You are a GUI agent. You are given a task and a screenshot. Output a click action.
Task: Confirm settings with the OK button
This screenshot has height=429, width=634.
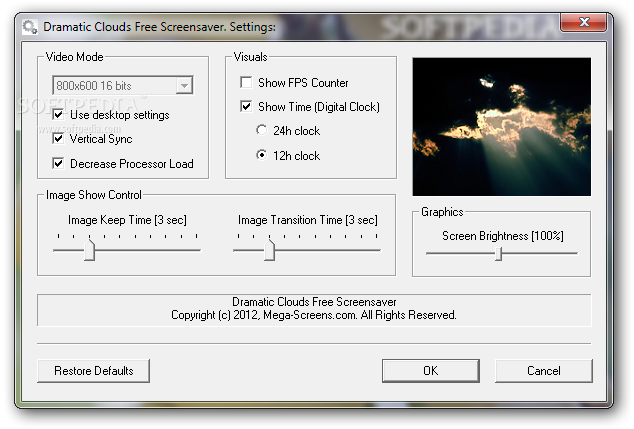click(431, 371)
